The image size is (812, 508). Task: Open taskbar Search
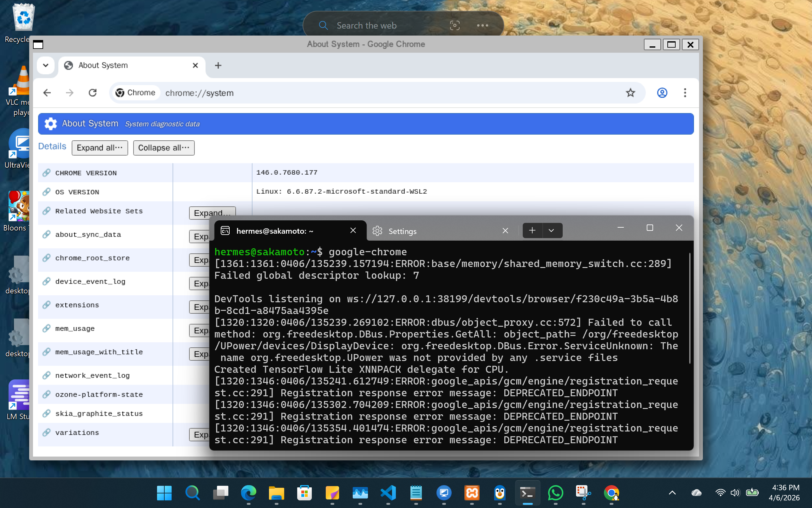pyautogui.click(x=192, y=493)
